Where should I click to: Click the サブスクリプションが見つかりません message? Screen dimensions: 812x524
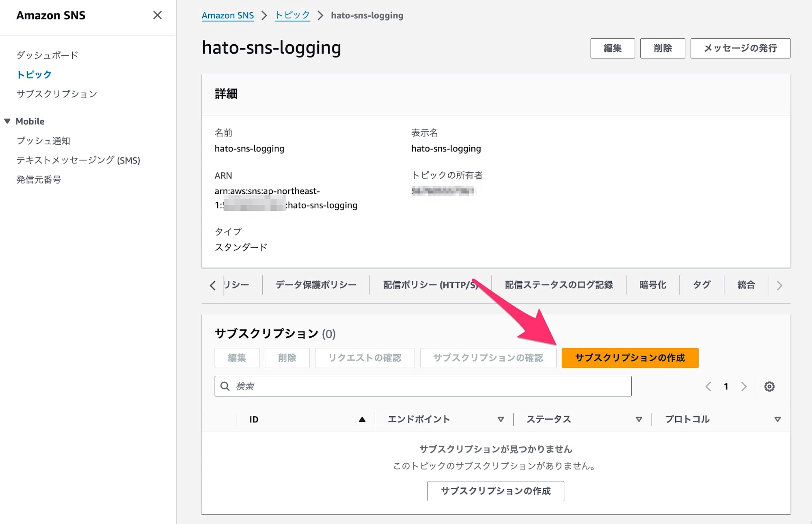pyautogui.click(x=496, y=449)
